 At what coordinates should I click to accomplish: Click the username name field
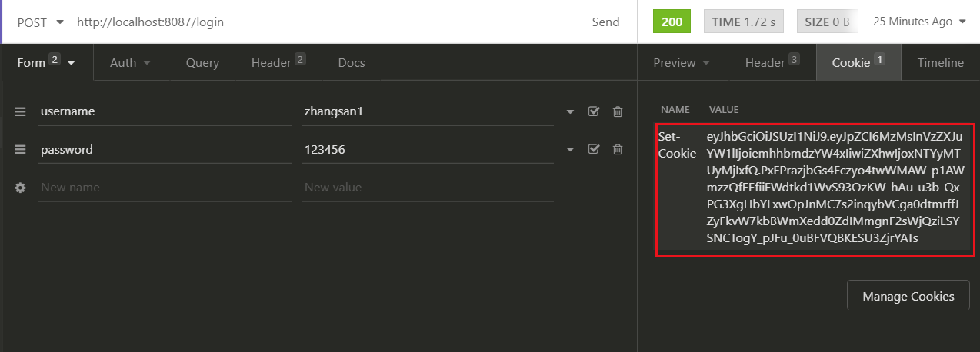click(x=165, y=111)
